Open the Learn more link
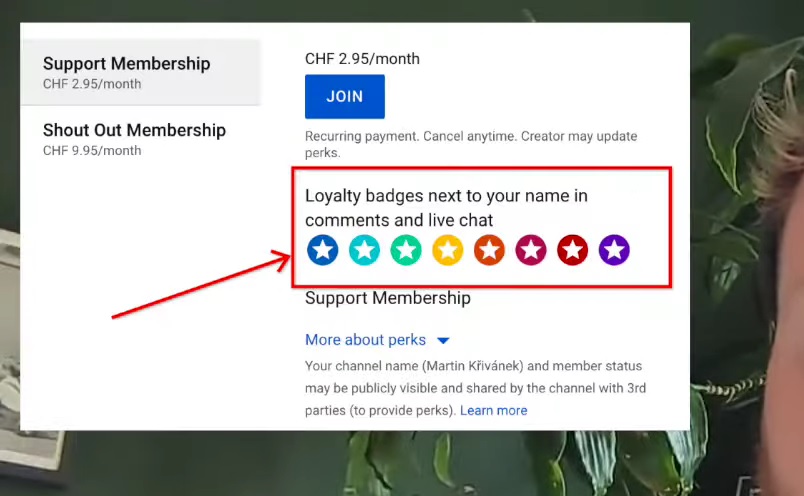The width and height of the screenshot is (804, 496). (493, 410)
